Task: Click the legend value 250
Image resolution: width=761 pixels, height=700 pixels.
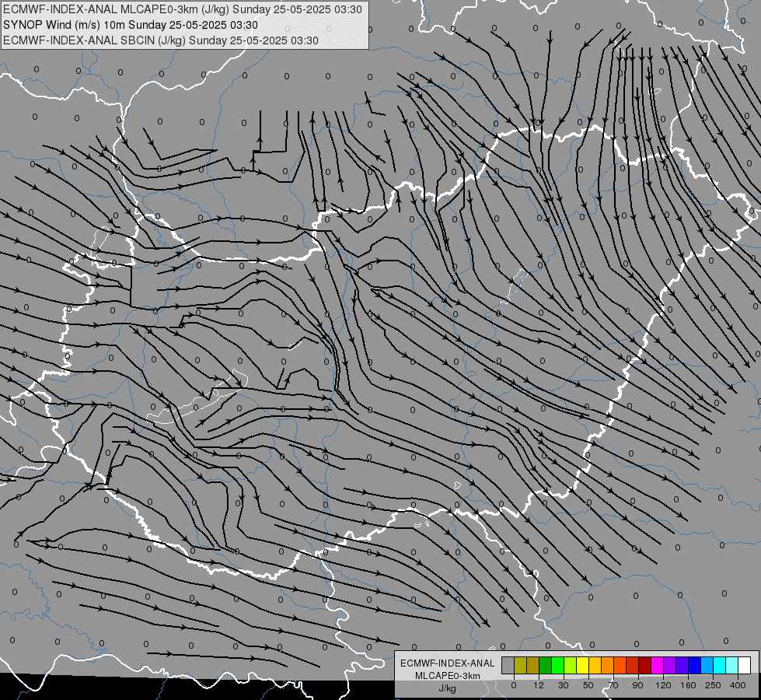Action: point(713,685)
